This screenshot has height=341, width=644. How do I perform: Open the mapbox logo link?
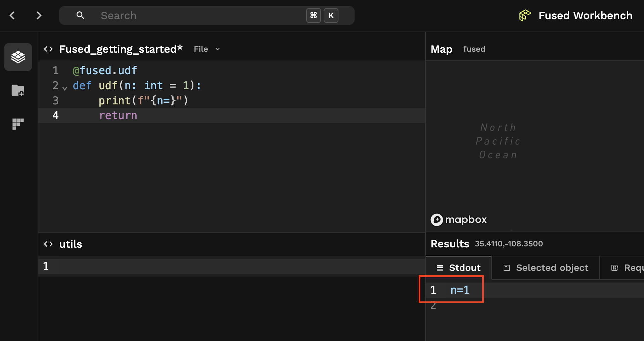[459, 220]
